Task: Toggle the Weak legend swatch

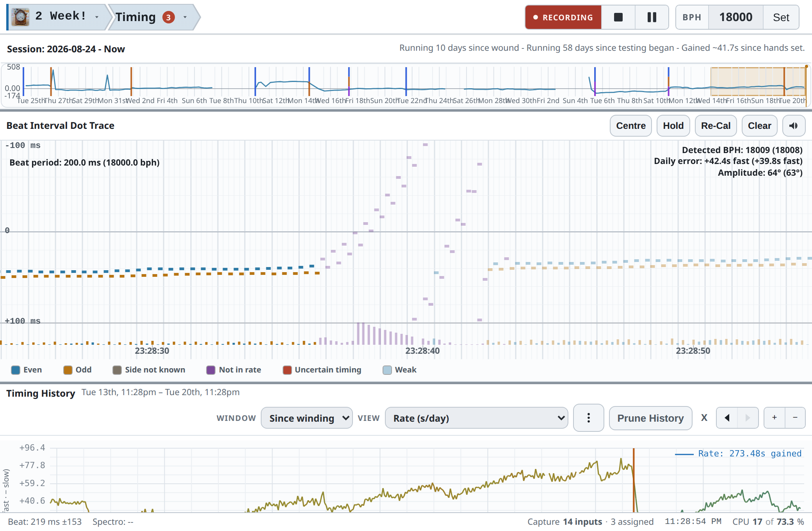Action: click(387, 370)
